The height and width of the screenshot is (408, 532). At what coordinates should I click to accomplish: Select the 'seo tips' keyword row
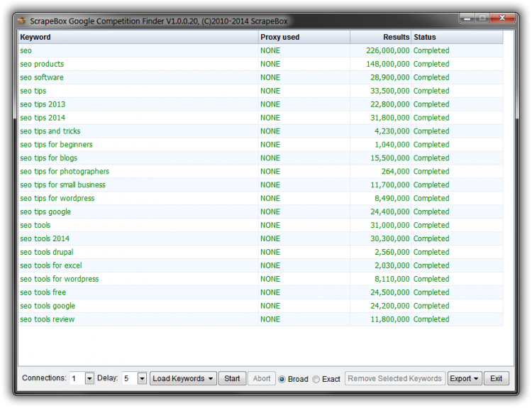260,91
